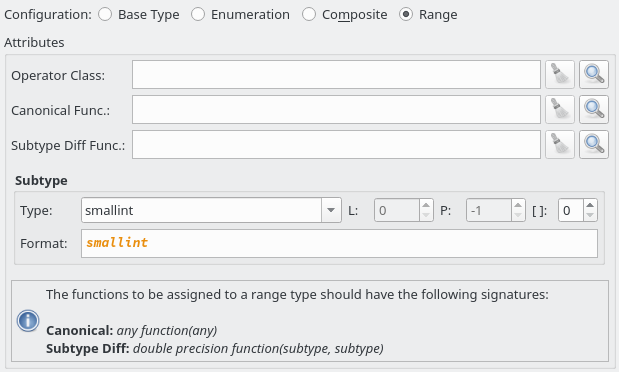Expand the smallint Type dropdown arrow
Image resolution: width=619 pixels, height=372 pixels.
click(331, 210)
